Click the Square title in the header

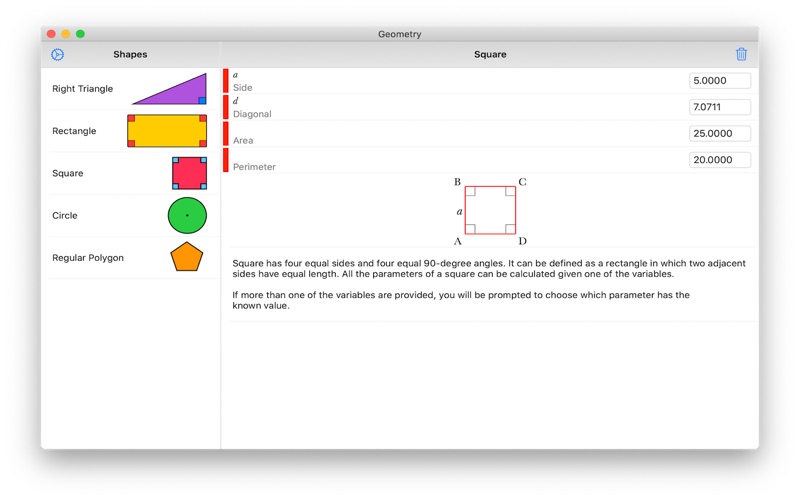490,54
